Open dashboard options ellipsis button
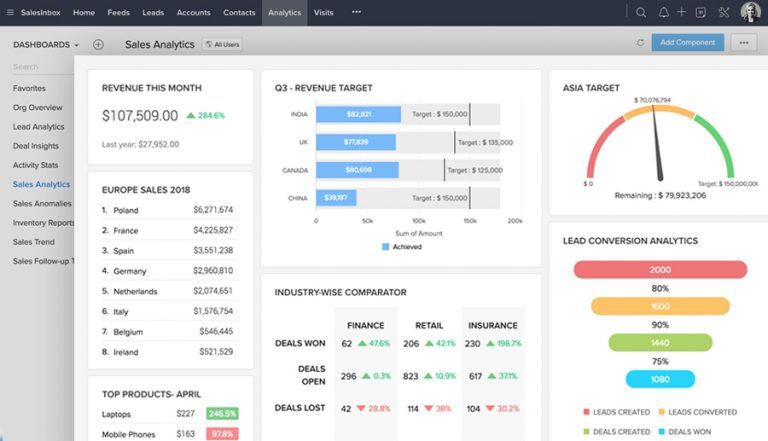768x441 pixels. (742, 43)
